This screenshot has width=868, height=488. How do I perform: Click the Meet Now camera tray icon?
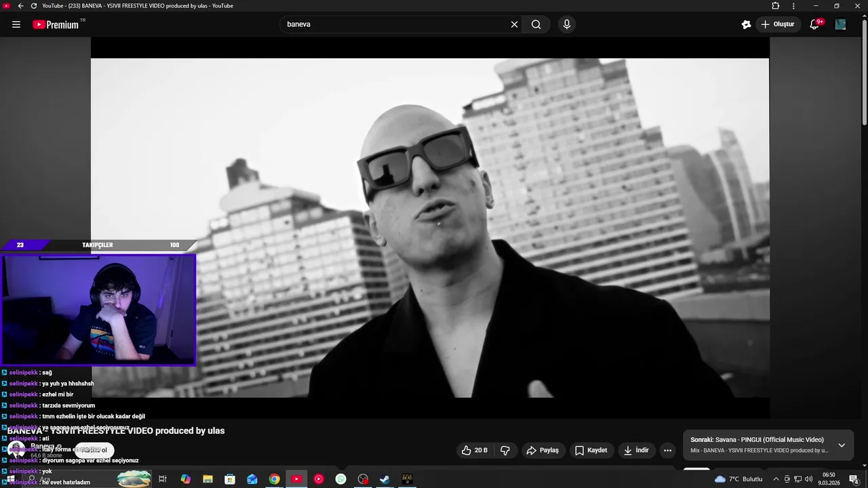787,479
